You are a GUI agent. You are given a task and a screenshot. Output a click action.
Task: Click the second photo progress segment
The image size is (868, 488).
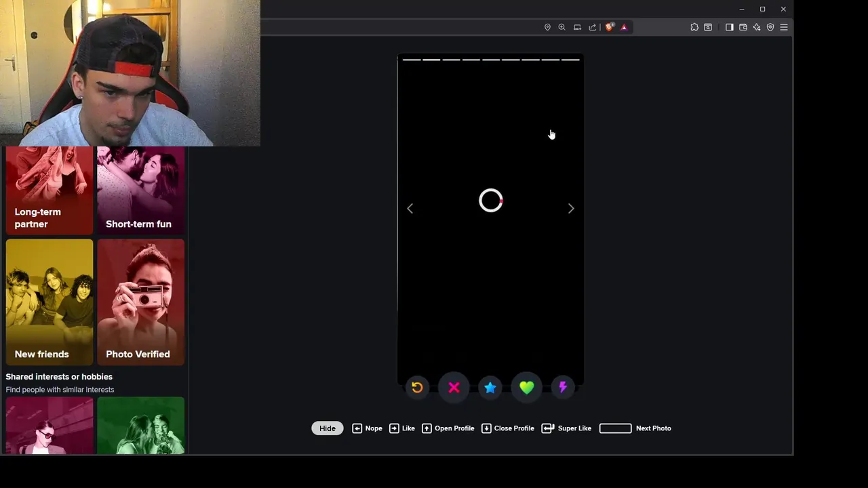pos(431,60)
